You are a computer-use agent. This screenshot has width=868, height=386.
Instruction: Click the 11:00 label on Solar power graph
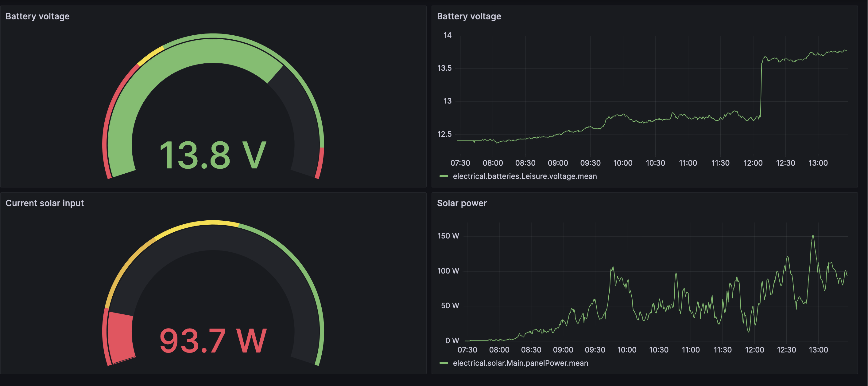pyautogui.click(x=690, y=350)
